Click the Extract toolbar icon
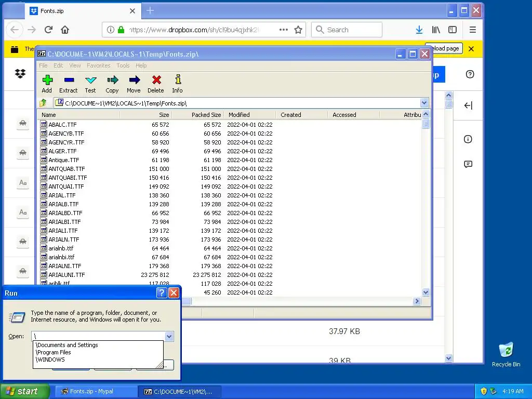The height and width of the screenshot is (399, 532). tap(69, 84)
